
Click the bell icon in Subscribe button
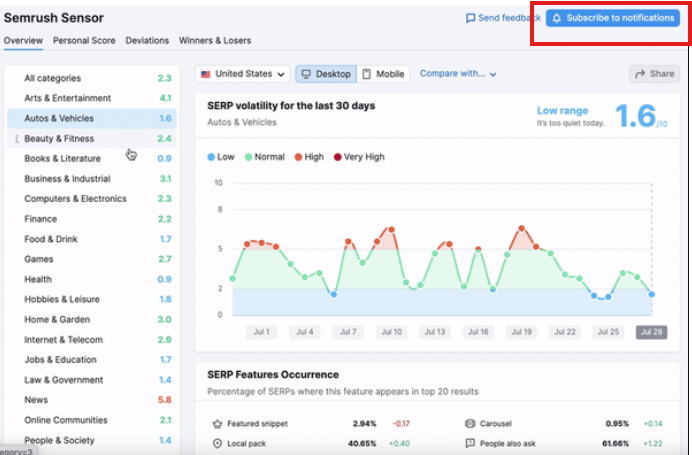click(557, 18)
